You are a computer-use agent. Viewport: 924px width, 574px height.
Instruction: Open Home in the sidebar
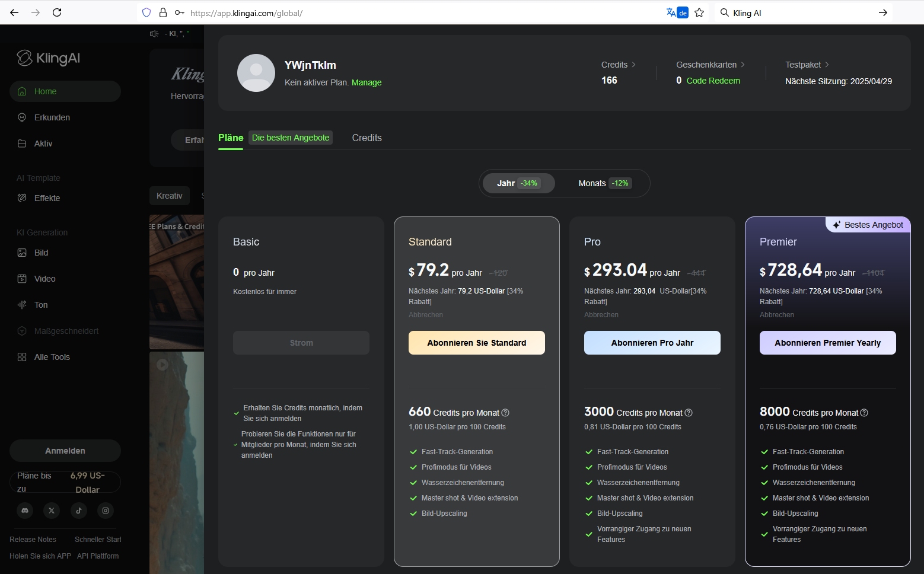point(65,91)
